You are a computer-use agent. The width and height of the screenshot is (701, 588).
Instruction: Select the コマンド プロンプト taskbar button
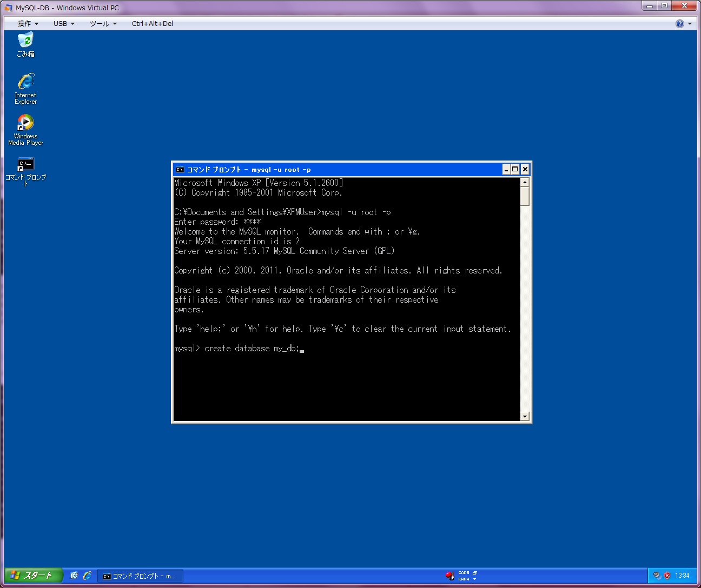tap(140, 576)
